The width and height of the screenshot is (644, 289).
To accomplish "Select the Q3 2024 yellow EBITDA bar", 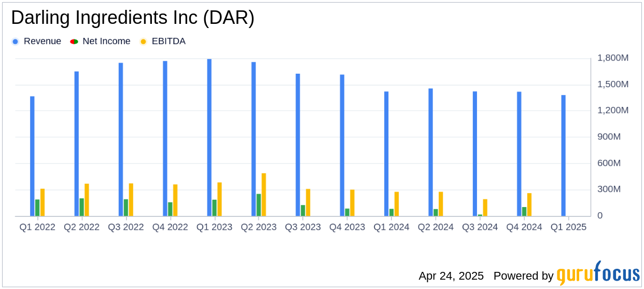I will tap(485, 208).
